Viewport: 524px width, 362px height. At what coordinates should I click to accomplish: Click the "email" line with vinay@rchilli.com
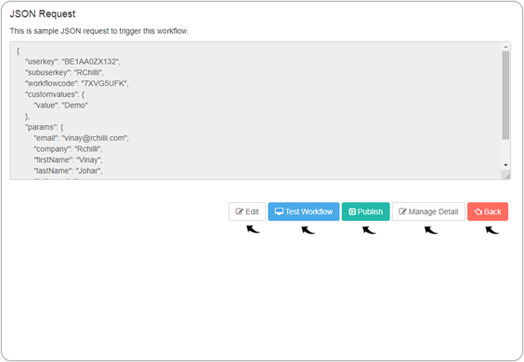[x=81, y=138]
